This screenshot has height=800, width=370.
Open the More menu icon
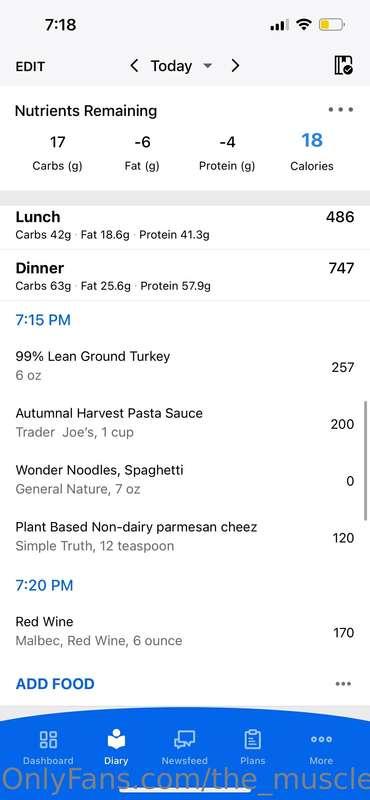coord(321,739)
